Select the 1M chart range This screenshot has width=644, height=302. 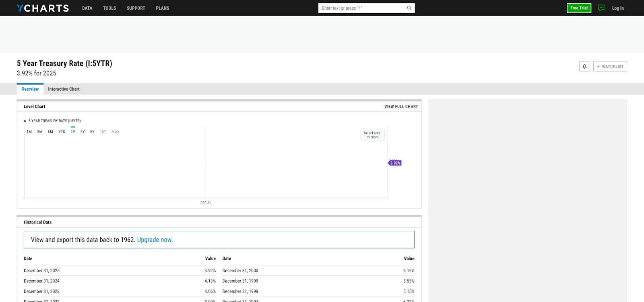(x=29, y=132)
